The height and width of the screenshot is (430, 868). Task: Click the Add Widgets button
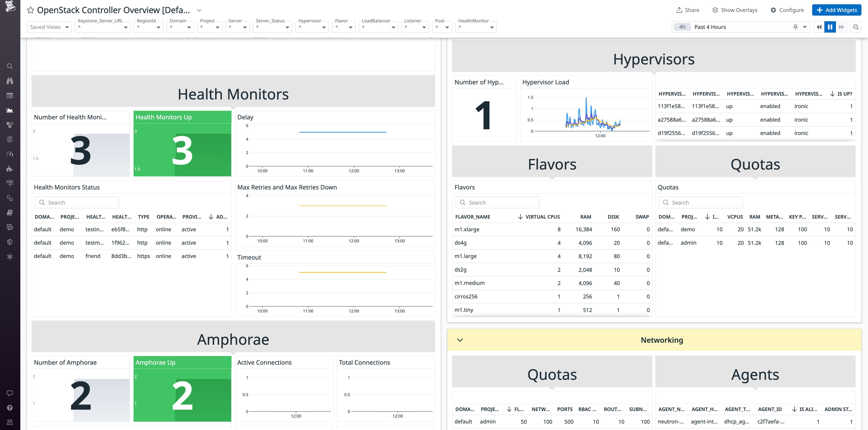(x=837, y=10)
